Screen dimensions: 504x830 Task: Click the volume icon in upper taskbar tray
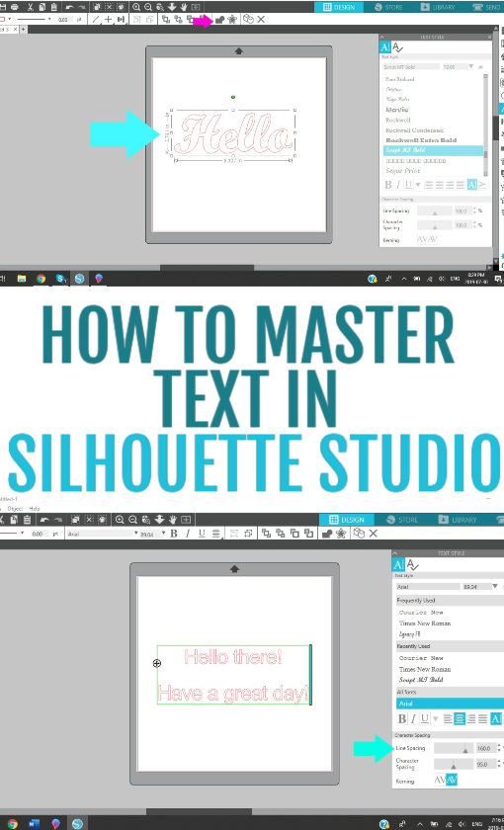pyautogui.click(x=442, y=279)
